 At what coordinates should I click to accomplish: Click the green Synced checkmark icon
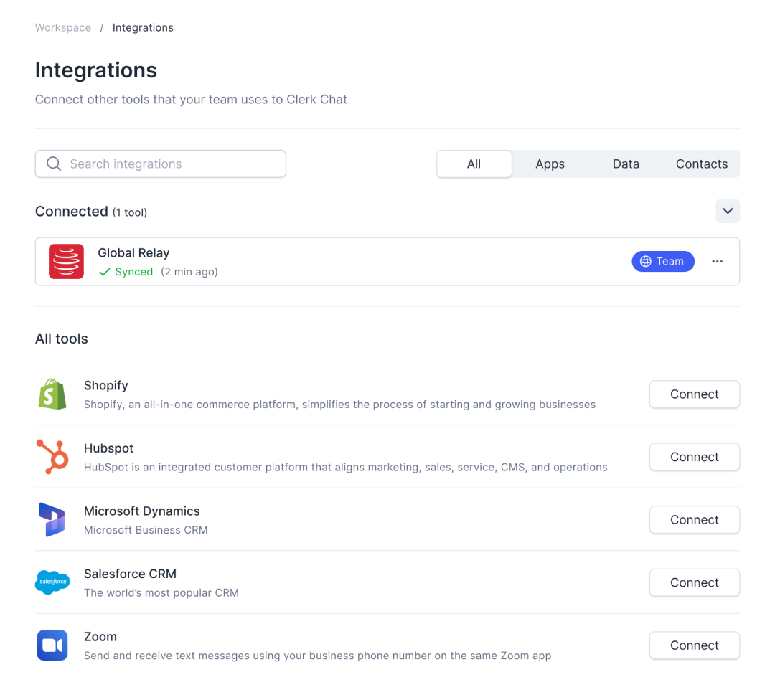click(x=104, y=273)
